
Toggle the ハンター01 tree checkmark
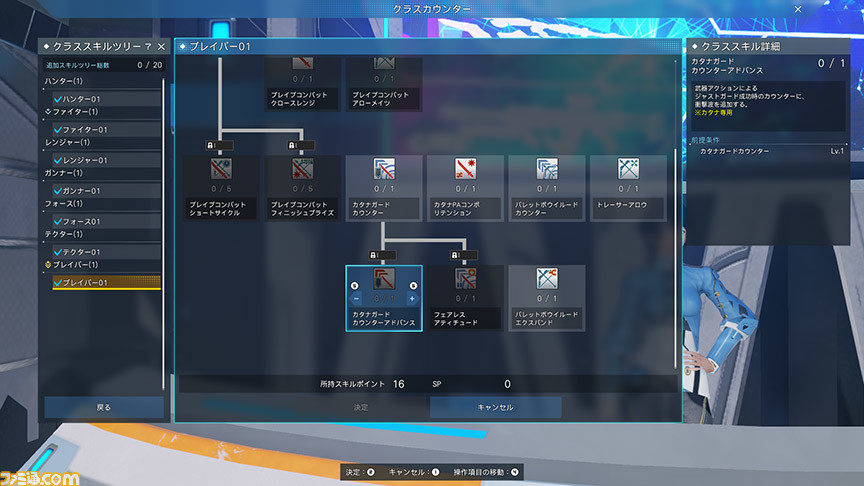coord(57,99)
